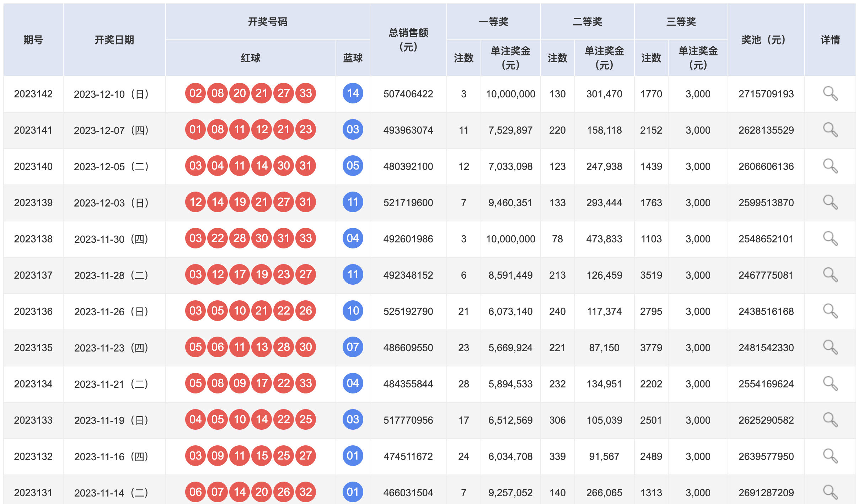This screenshot has height=504, width=858.
Task: Open details magnifier for draw 2023139
Action: 830,203
